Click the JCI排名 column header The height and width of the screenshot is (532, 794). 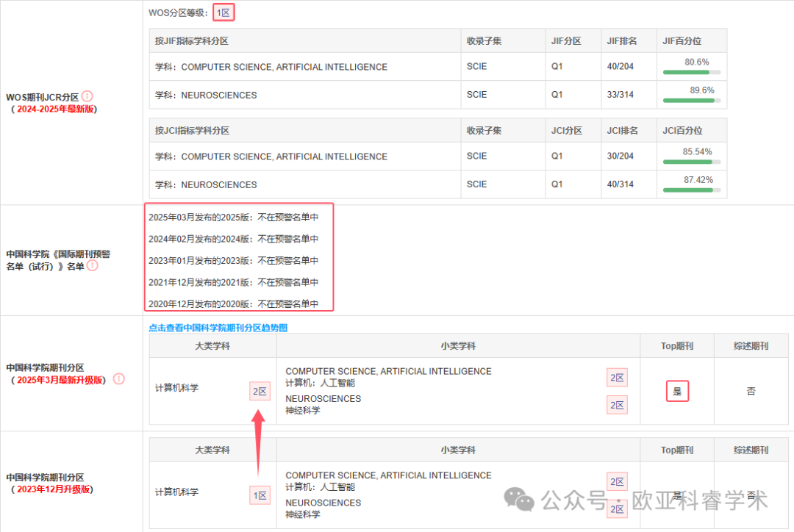[623, 131]
